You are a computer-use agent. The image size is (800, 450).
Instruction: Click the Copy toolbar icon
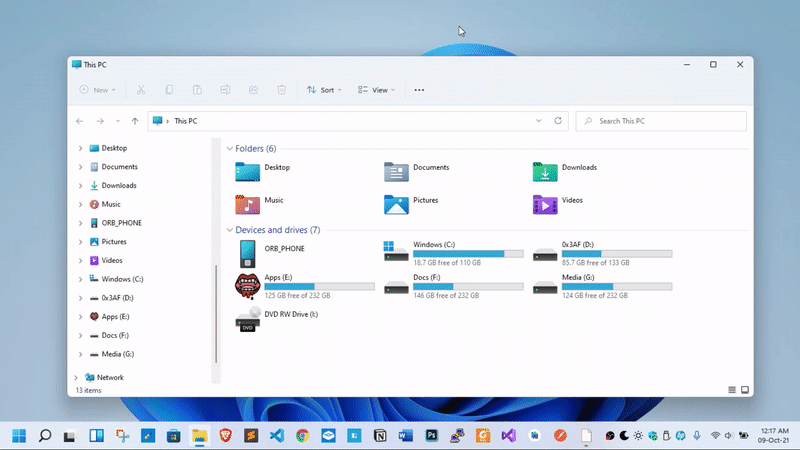coord(169,90)
